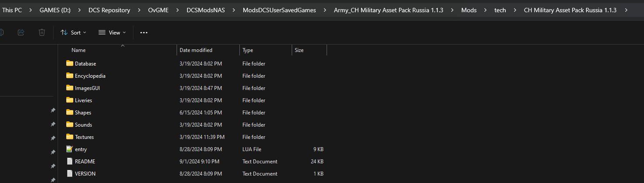This screenshot has height=183, width=644.
Task: Open the View dropdown
Action: pos(112,32)
